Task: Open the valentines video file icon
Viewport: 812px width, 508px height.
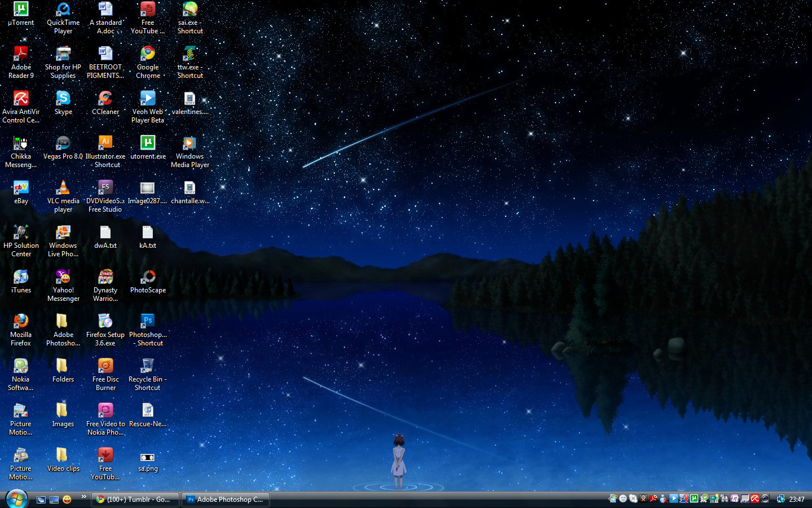Action: point(190,103)
